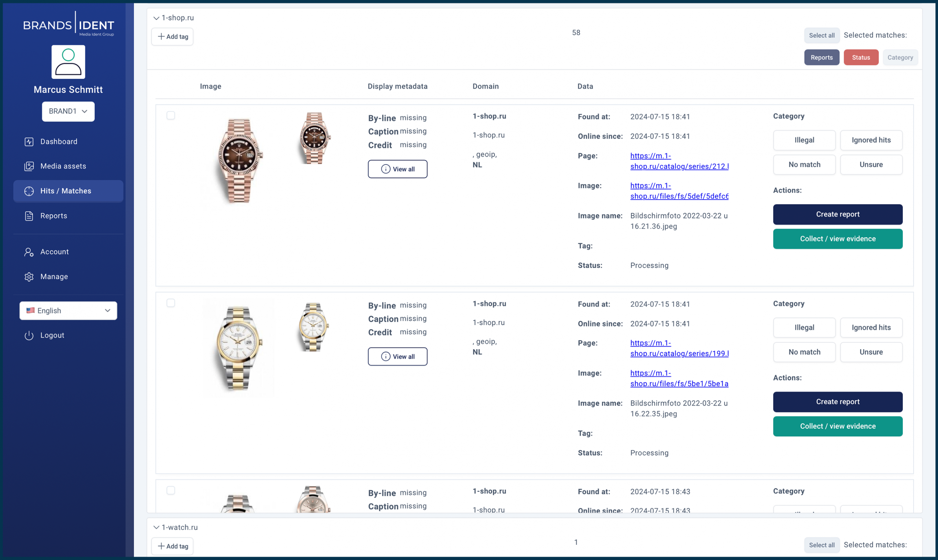
Task: Open Account settings icon
Action: (x=29, y=252)
